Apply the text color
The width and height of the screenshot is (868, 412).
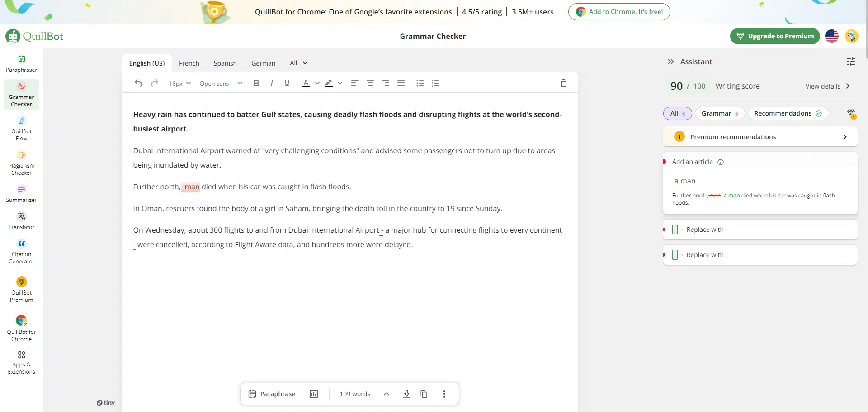[306, 83]
